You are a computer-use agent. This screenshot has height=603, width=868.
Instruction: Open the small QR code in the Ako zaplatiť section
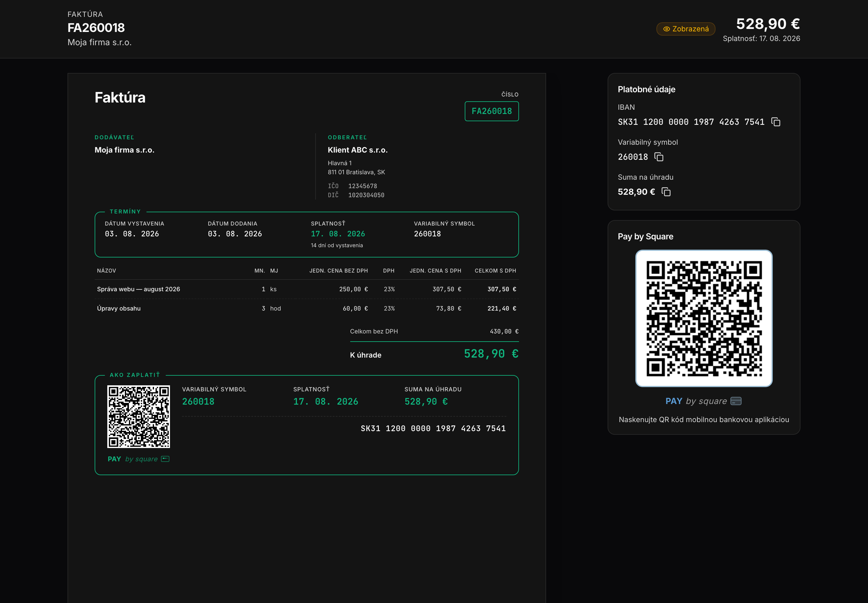138,416
